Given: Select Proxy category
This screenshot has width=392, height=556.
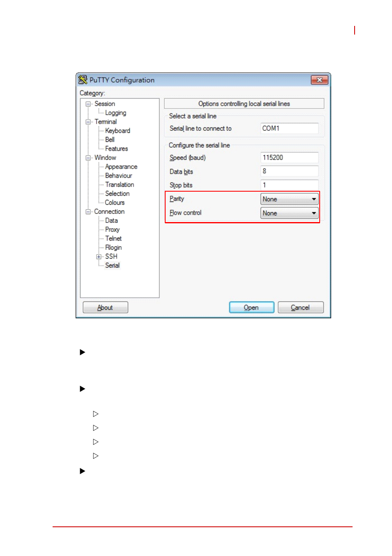Looking at the screenshot, I should coord(112,230).
